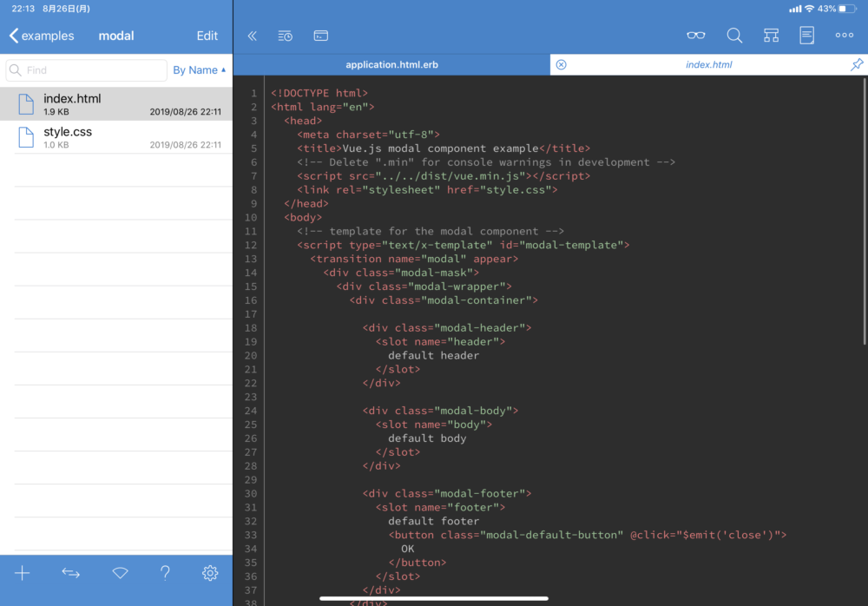The image size is (868, 606).
Task: Pin the index.html tab
Action: pyautogui.click(x=857, y=63)
